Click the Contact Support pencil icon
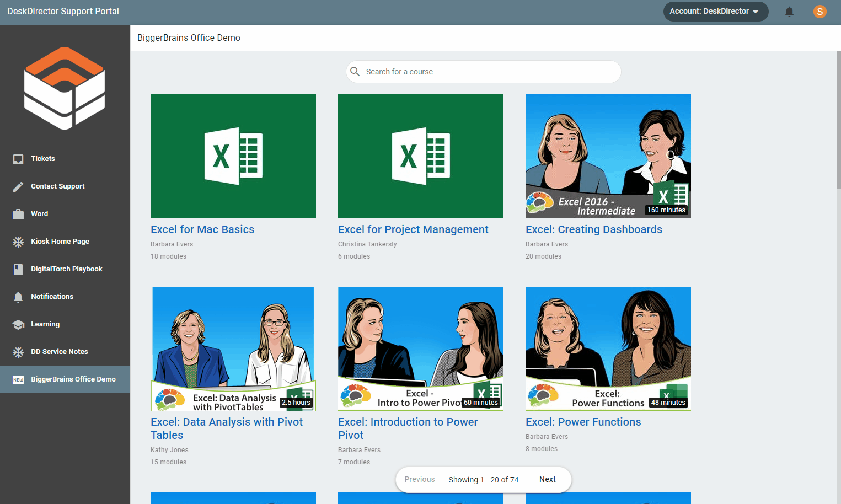Image resolution: width=841 pixels, height=504 pixels. (x=18, y=186)
